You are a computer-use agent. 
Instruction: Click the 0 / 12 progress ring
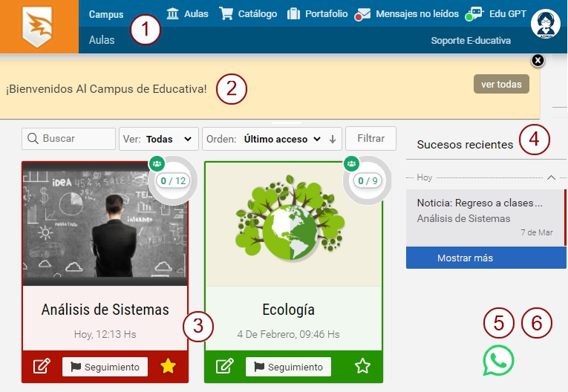tap(172, 180)
